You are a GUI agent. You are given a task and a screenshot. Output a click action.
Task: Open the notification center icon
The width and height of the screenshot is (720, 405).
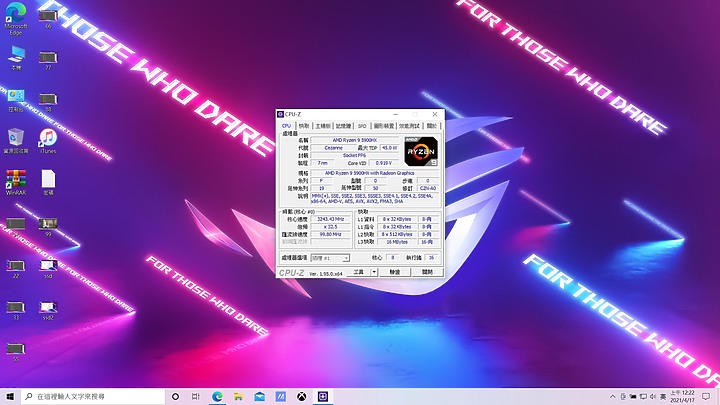click(706, 396)
